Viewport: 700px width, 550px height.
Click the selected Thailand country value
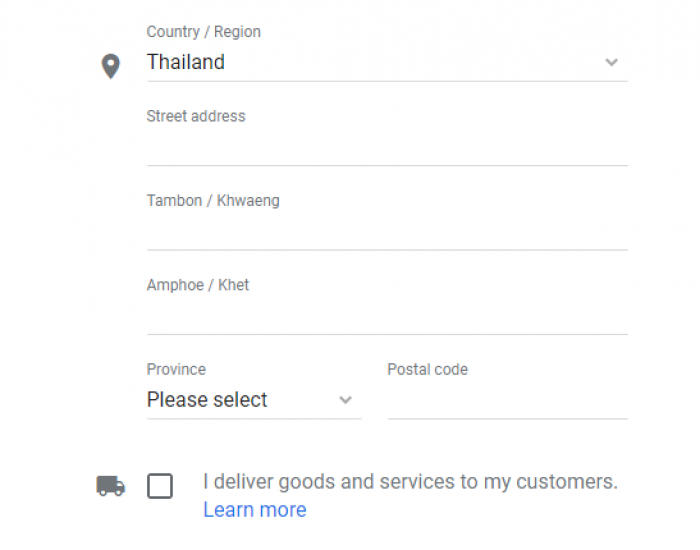click(x=186, y=62)
